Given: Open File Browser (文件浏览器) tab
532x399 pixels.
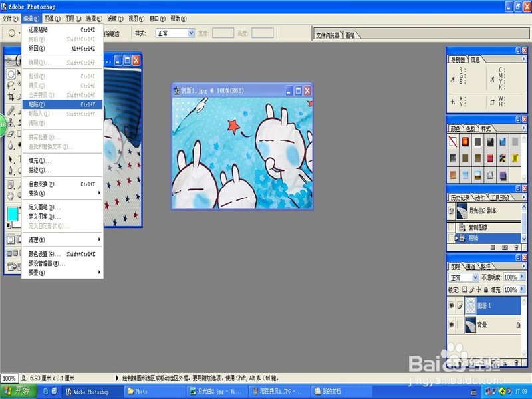Looking at the screenshot, I should tap(328, 35).
